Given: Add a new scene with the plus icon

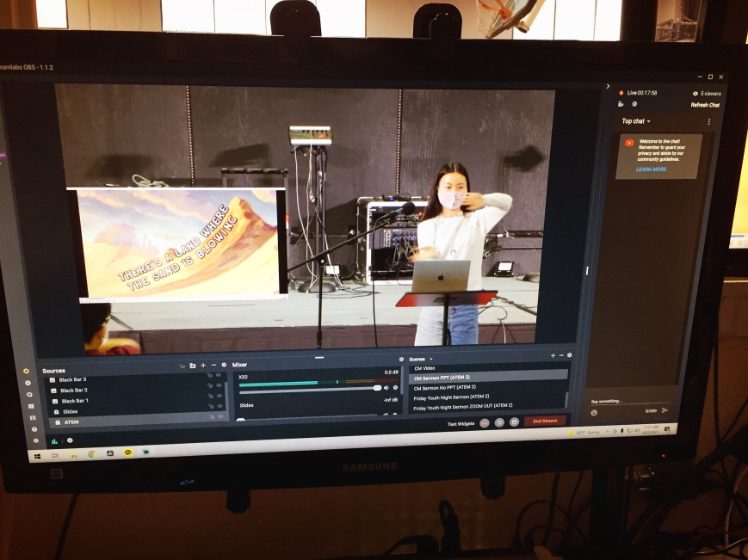Looking at the screenshot, I should coord(553,355).
